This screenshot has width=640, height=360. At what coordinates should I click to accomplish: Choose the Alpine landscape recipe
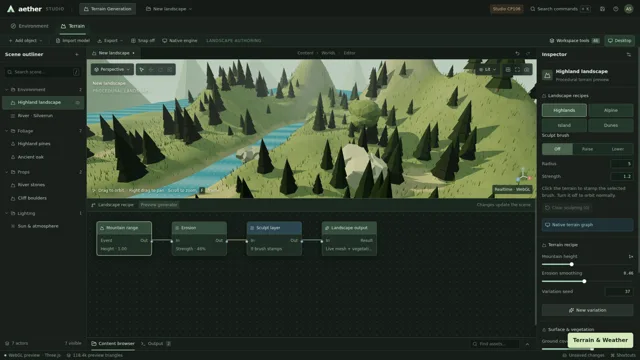pos(611,110)
